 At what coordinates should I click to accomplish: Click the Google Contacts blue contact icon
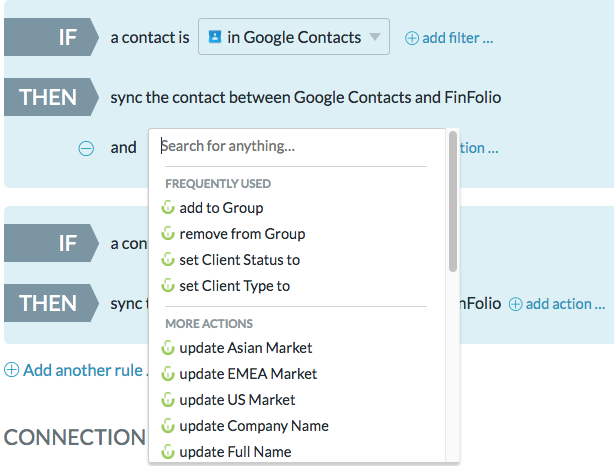tap(215, 37)
